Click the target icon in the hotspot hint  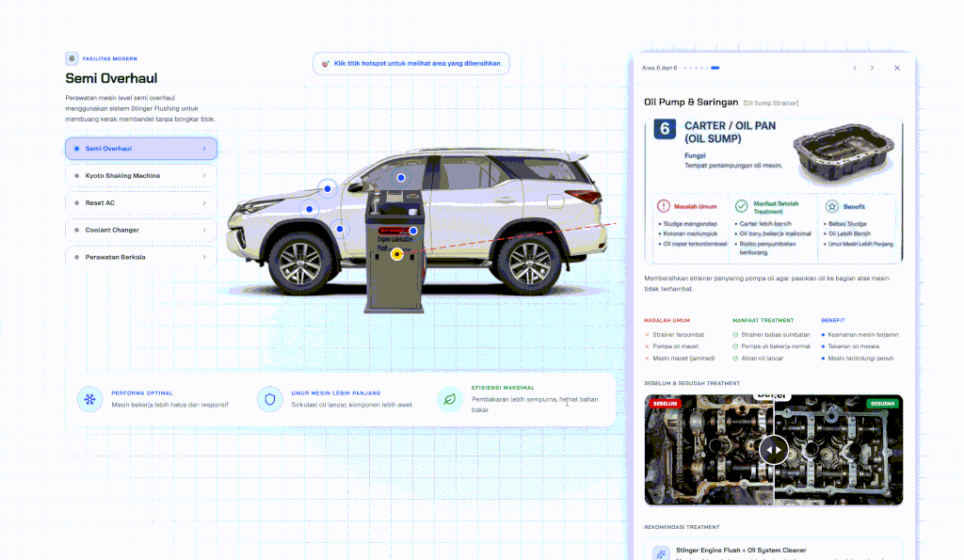(326, 63)
